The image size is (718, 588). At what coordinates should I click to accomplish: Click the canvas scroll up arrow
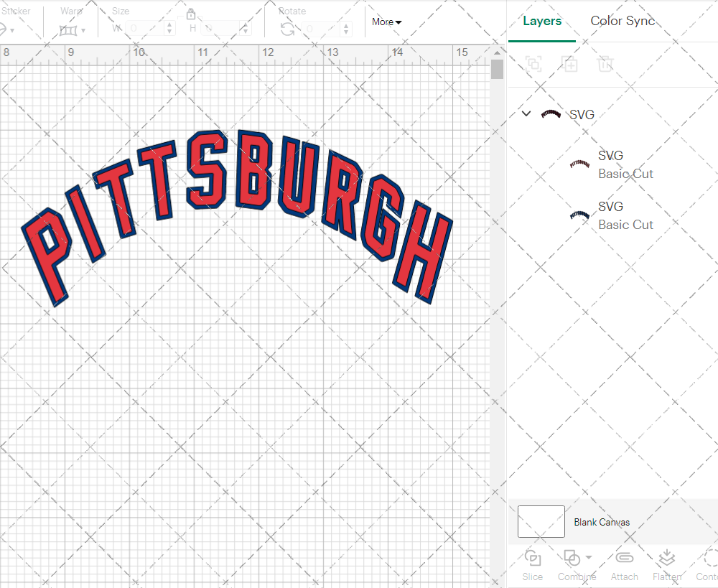498,53
